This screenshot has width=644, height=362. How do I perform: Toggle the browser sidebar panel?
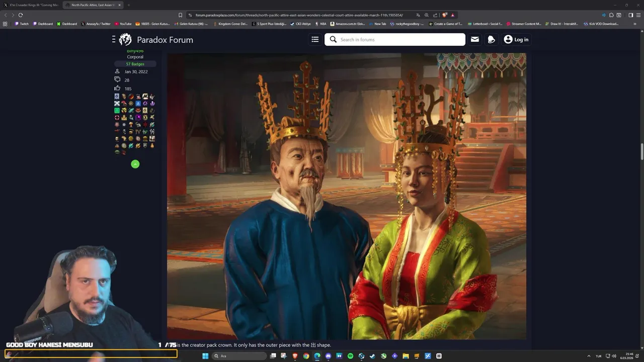point(631,15)
